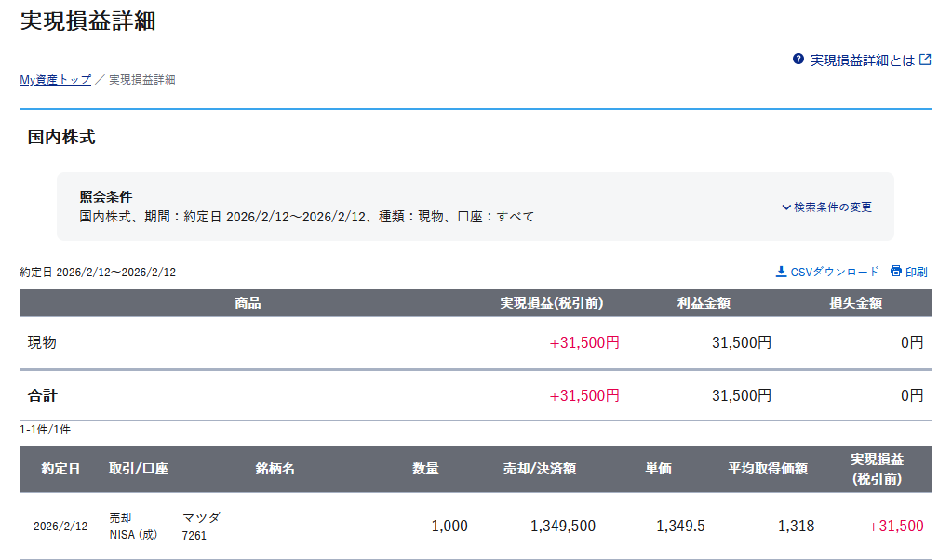Screen dimensions: 952x560
Task: Click the 売却/決済額 column header
Action: 539,469
